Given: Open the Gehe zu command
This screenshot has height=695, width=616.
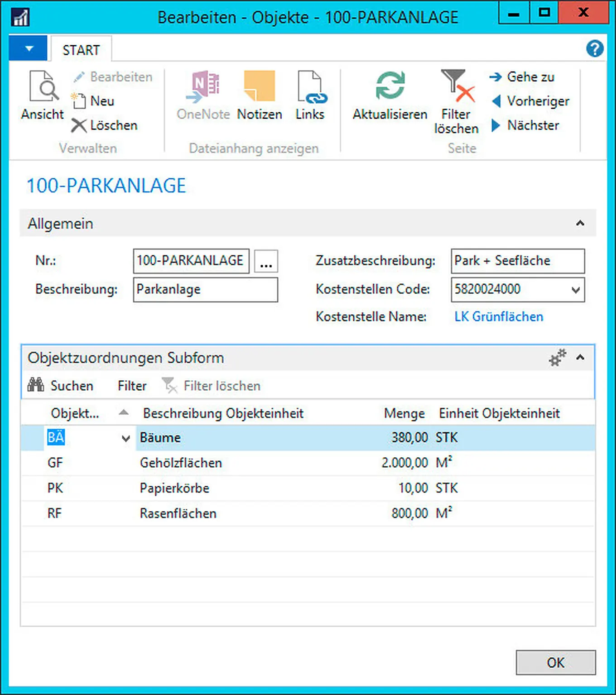Looking at the screenshot, I should (523, 77).
